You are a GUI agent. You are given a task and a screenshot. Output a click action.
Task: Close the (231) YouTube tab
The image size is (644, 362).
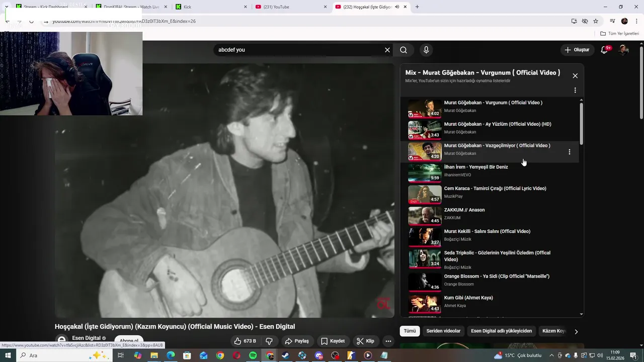pyautogui.click(x=326, y=7)
